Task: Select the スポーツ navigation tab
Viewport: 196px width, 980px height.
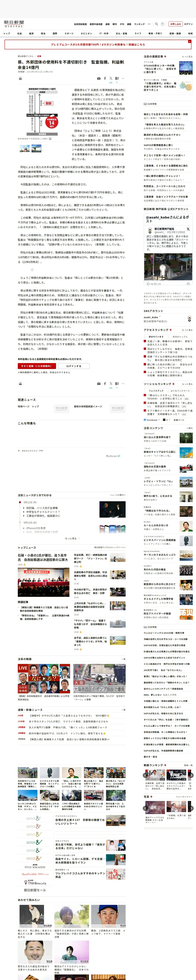Action: pyautogui.click(x=69, y=33)
